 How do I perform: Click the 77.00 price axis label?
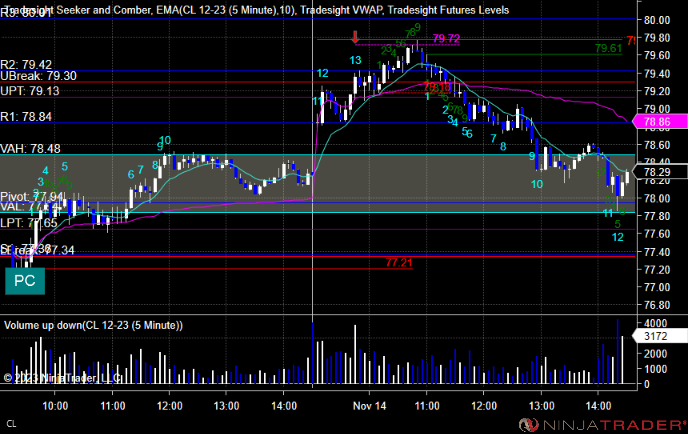657,287
